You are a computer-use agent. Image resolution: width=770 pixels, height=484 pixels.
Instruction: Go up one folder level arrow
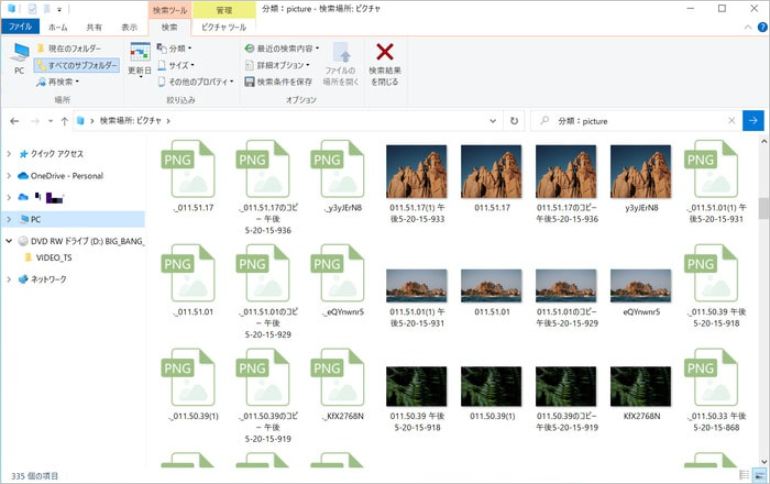(x=64, y=121)
